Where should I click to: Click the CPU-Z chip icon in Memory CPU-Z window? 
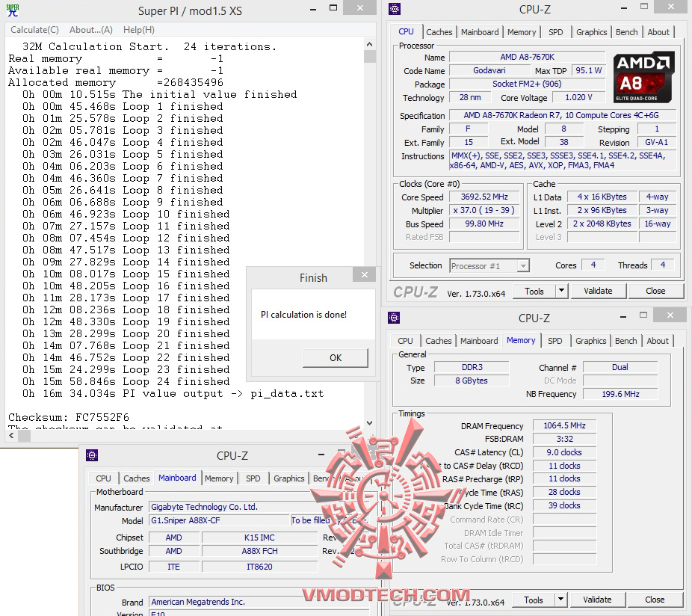394,318
